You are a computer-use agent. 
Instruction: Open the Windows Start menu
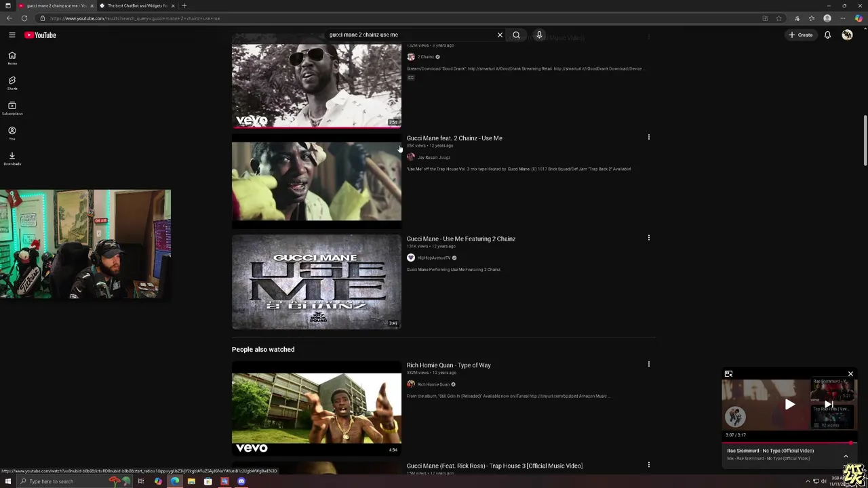tap(7, 481)
